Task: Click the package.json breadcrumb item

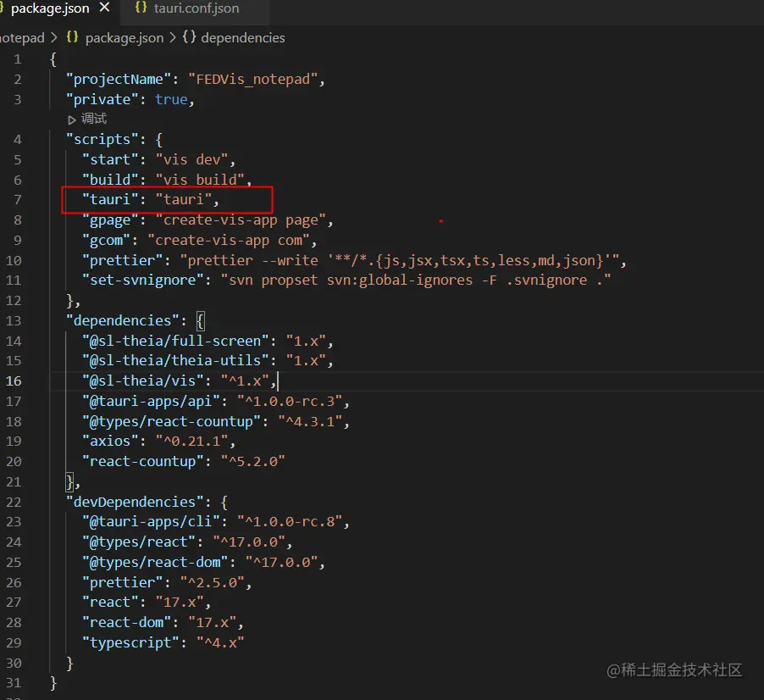Action: tap(125, 38)
